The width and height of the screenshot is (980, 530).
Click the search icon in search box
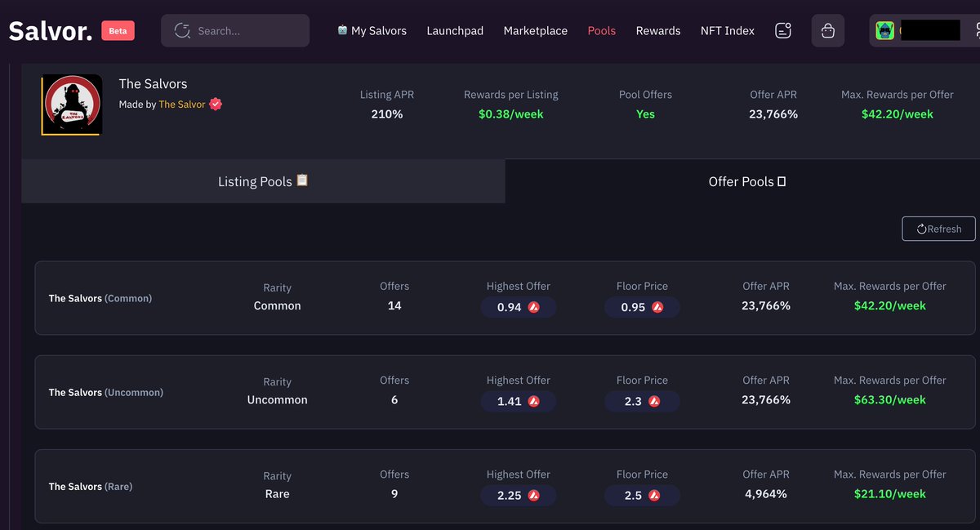183,31
